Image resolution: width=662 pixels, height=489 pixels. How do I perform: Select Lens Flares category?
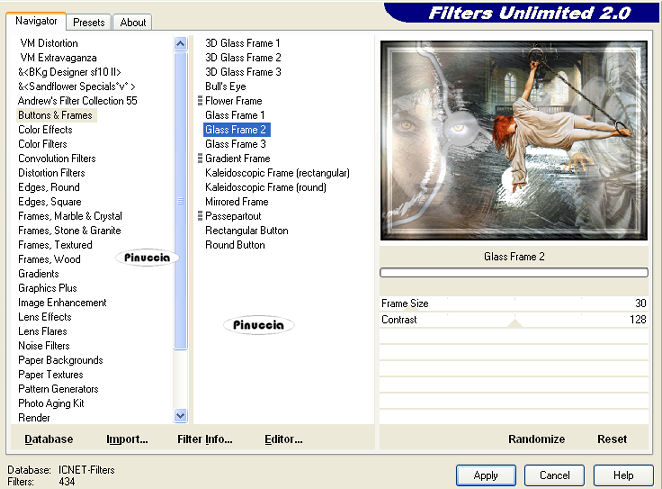point(43,331)
